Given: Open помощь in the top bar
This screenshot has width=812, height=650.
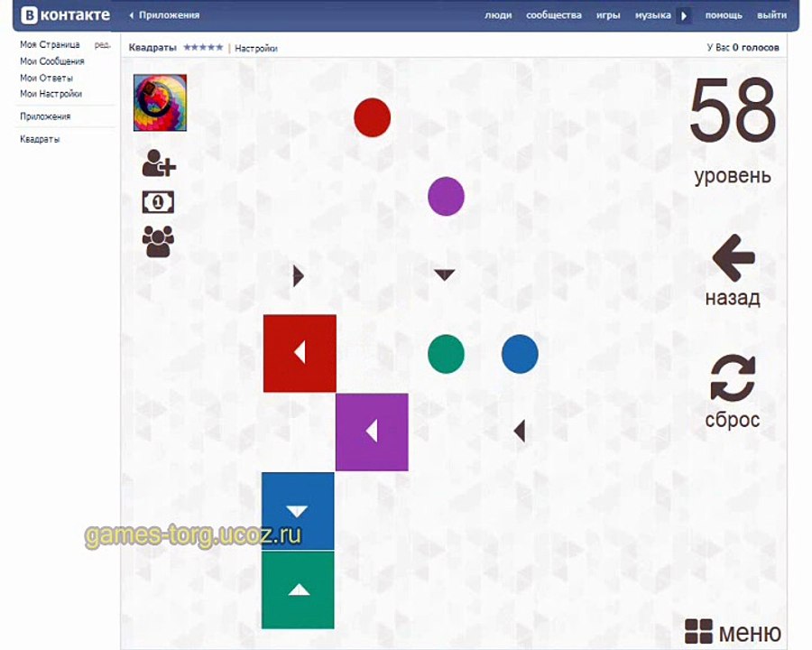Looking at the screenshot, I should coord(724,15).
